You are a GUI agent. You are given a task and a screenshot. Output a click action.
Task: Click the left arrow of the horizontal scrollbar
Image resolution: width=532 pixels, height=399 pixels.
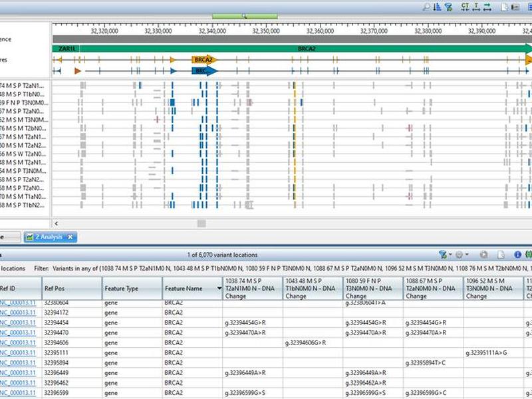point(57,223)
